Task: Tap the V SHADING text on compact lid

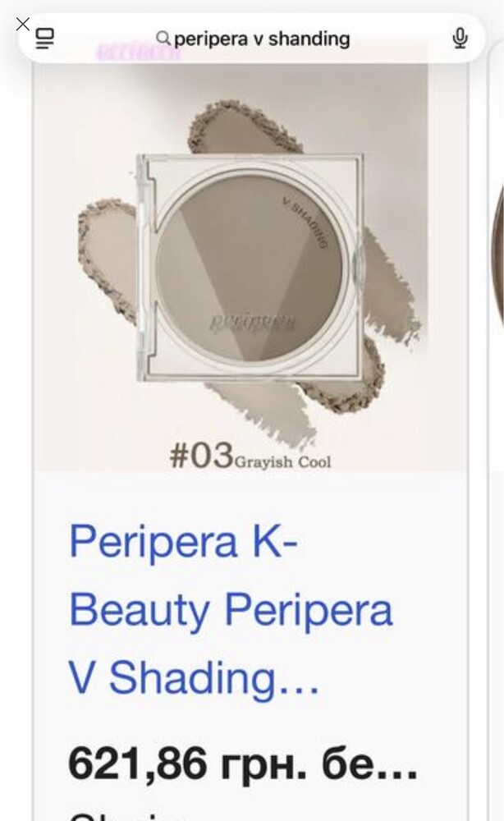Action: (x=305, y=222)
